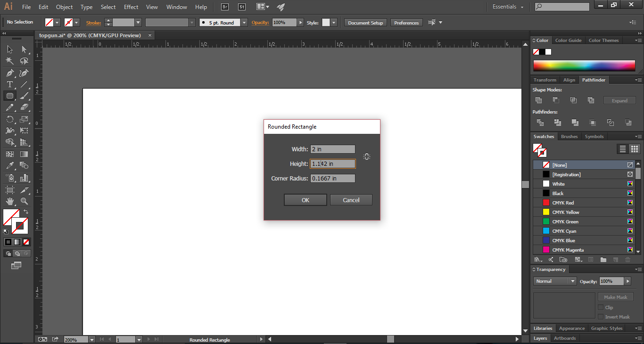
Task: Switch swatches to thumbnail view
Action: coord(635,149)
